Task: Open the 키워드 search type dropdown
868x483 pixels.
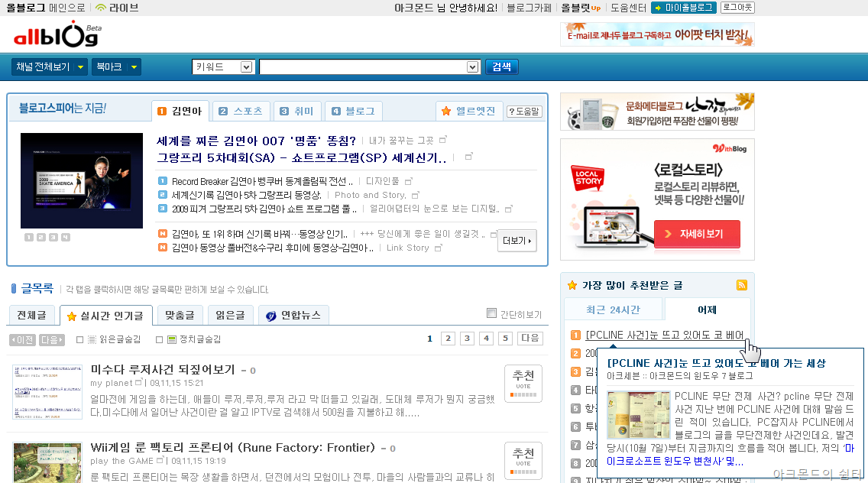Action: [x=223, y=67]
